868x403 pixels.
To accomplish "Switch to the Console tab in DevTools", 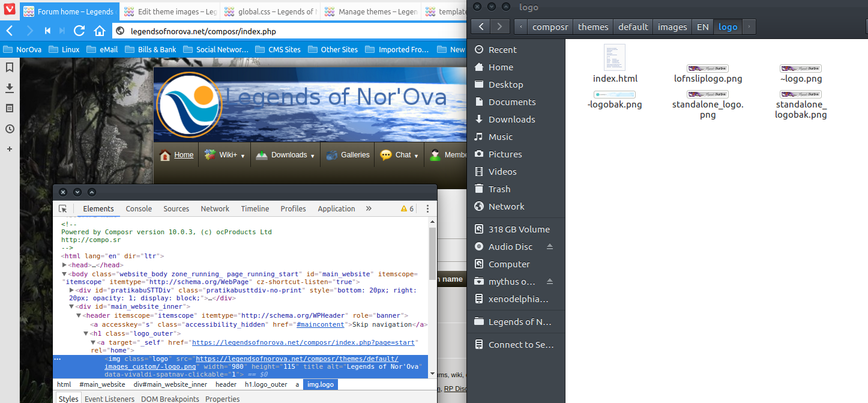I will tap(139, 209).
